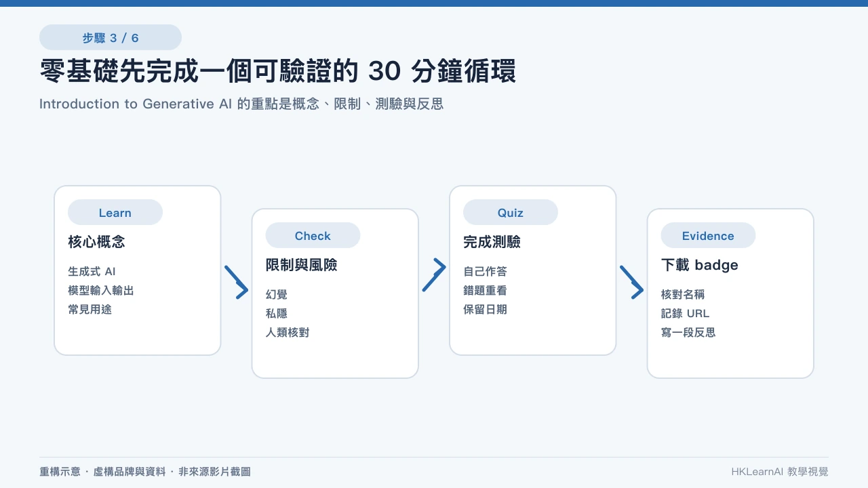Click the 生成式 AI line

point(92,271)
